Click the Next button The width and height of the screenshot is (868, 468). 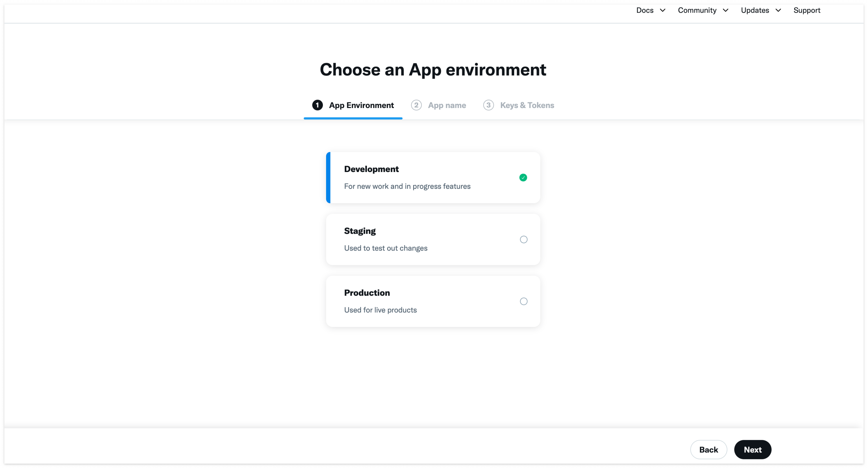pos(753,449)
